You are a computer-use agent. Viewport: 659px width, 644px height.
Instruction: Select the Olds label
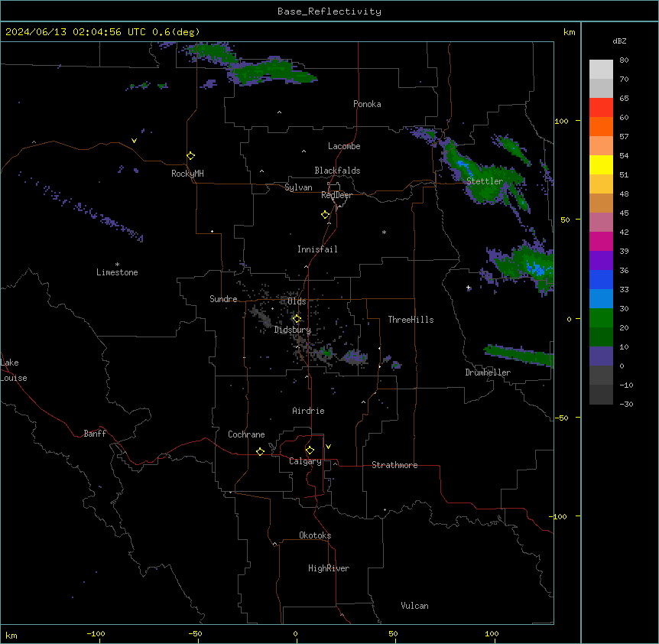coord(297,301)
